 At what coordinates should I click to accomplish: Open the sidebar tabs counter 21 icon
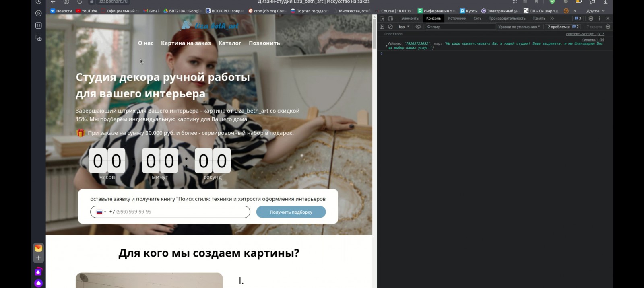(39, 25)
